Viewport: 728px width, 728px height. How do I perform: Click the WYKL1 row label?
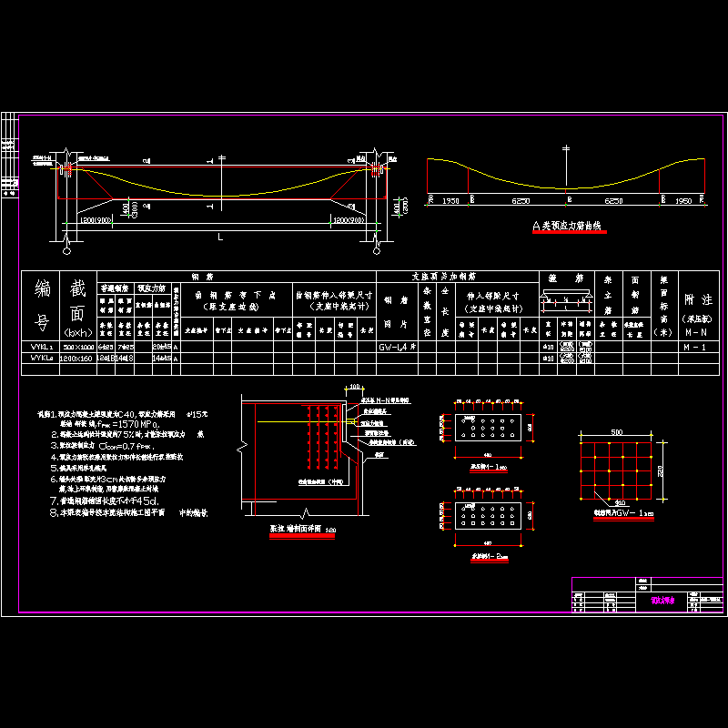click(x=41, y=347)
